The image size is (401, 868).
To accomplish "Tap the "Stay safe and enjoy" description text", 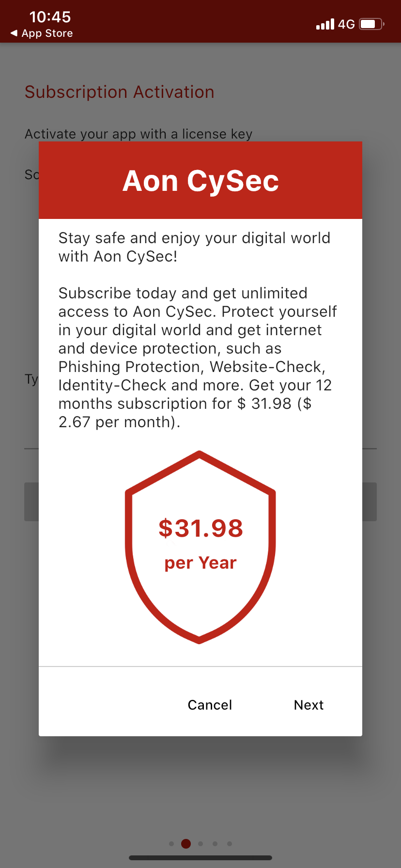I will (194, 247).
